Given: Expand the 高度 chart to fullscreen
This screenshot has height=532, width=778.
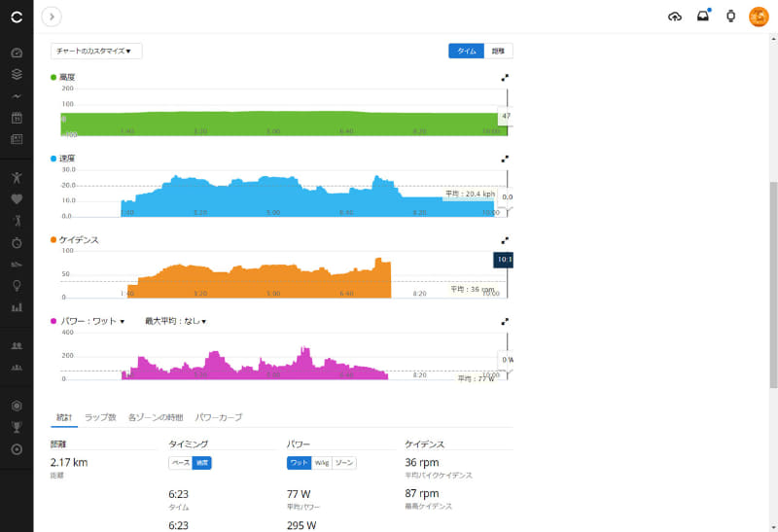Looking at the screenshot, I should coord(505,78).
